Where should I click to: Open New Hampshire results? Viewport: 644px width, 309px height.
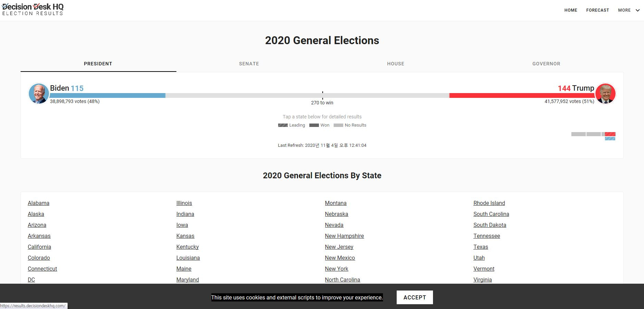coord(344,236)
